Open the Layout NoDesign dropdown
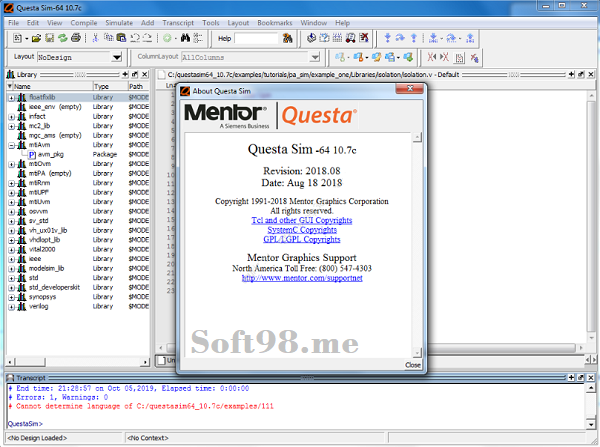 pos(117,57)
